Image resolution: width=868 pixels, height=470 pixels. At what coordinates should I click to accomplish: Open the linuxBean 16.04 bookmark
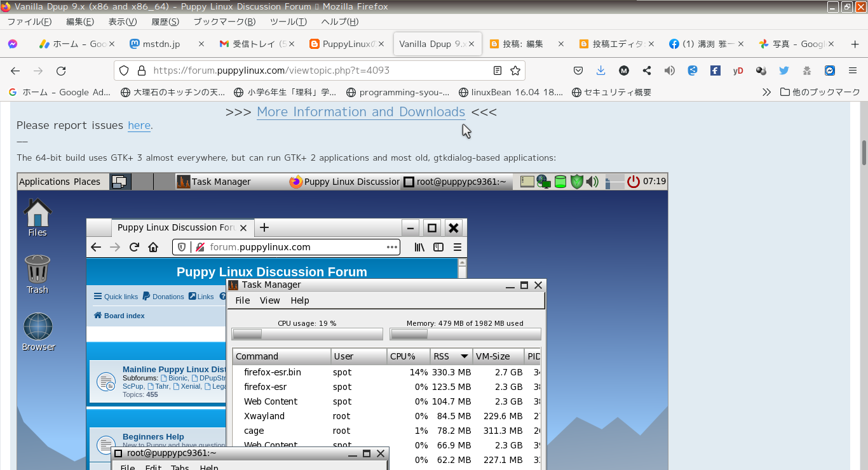[511, 92]
